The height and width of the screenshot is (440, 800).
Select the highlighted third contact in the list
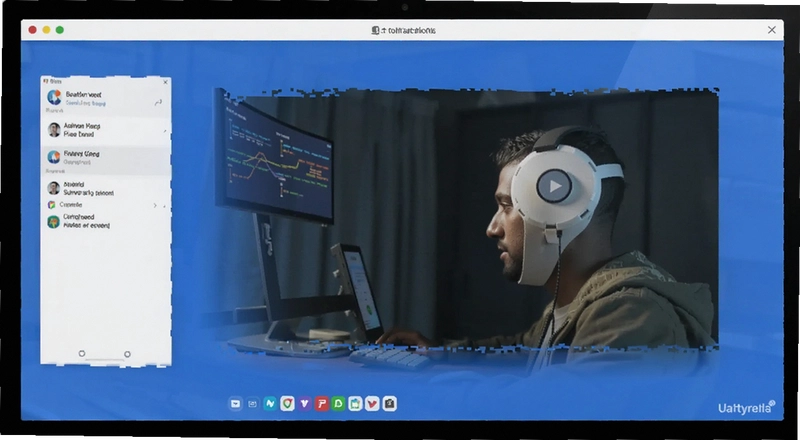point(106,157)
